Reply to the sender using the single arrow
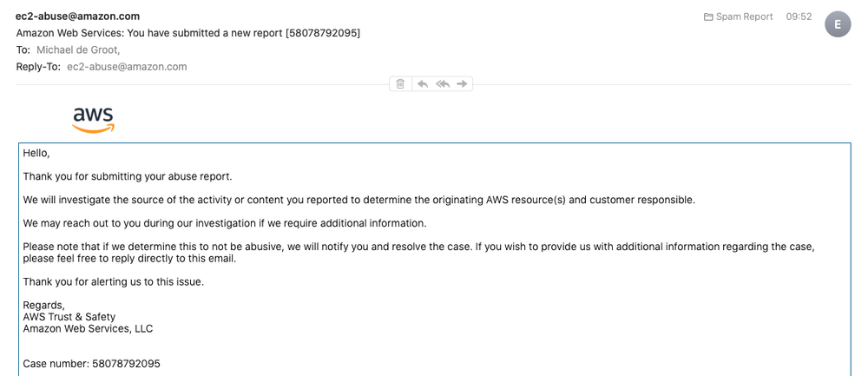 (x=423, y=84)
